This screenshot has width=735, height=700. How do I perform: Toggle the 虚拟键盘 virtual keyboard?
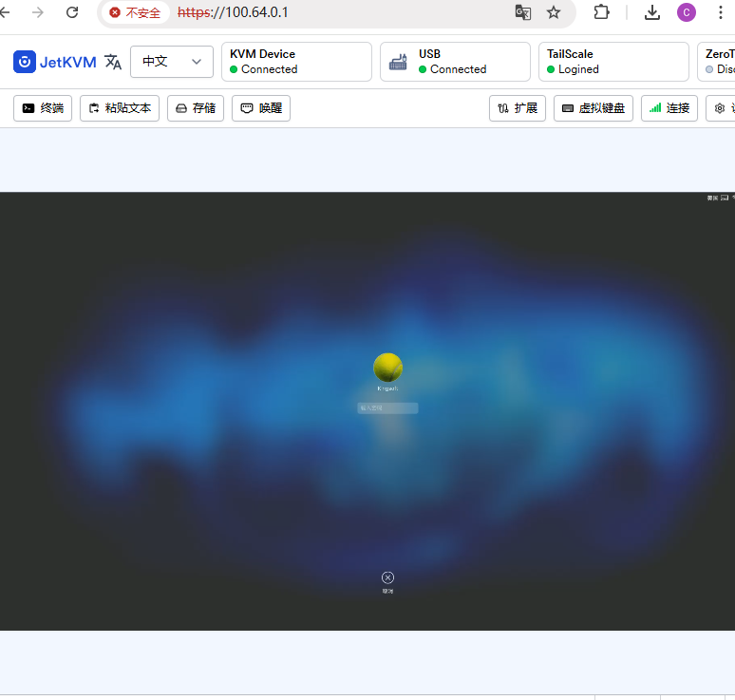pos(594,108)
